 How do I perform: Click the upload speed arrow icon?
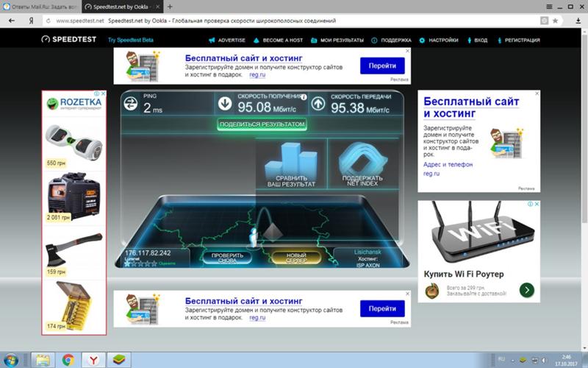(318, 104)
